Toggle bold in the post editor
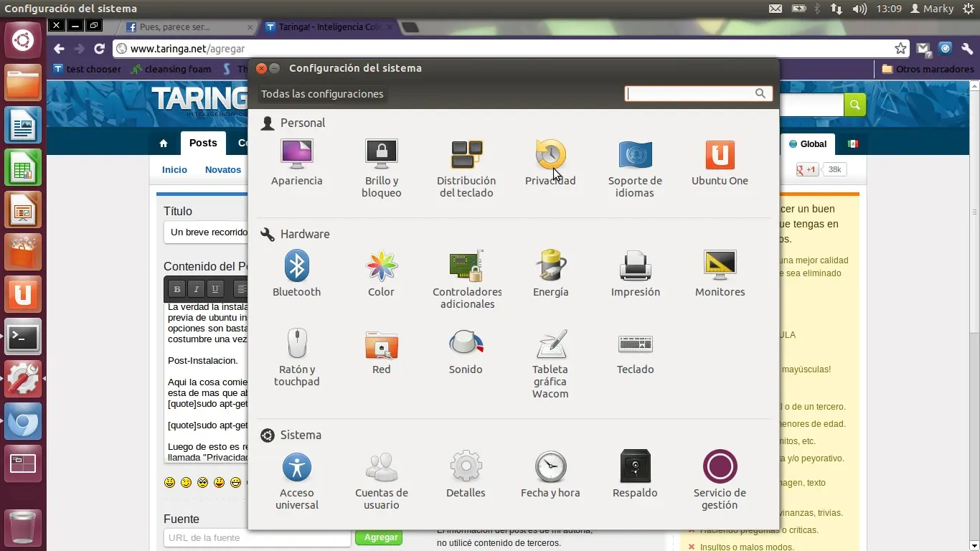 (176, 289)
